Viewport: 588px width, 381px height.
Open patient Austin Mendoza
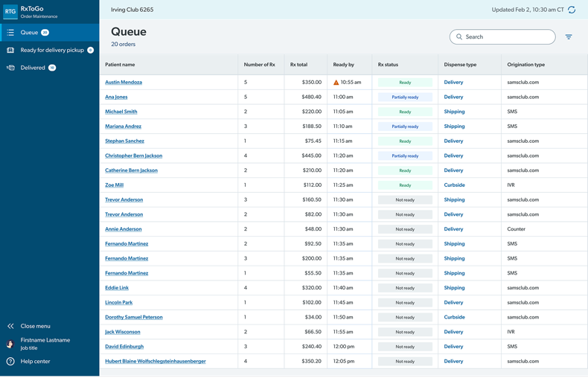point(124,83)
